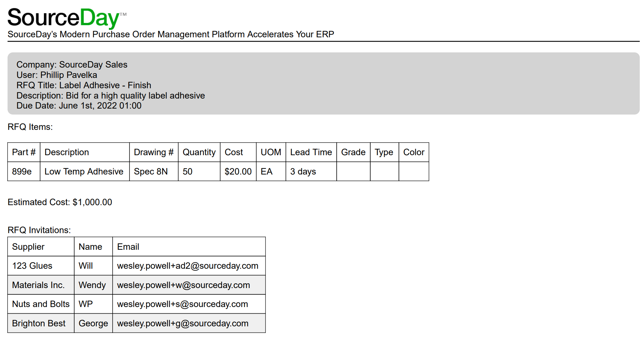The height and width of the screenshot is (340, 644).
Task: Select the 'User: Phillip Pavelka' line
Action: tap(57, 75)
